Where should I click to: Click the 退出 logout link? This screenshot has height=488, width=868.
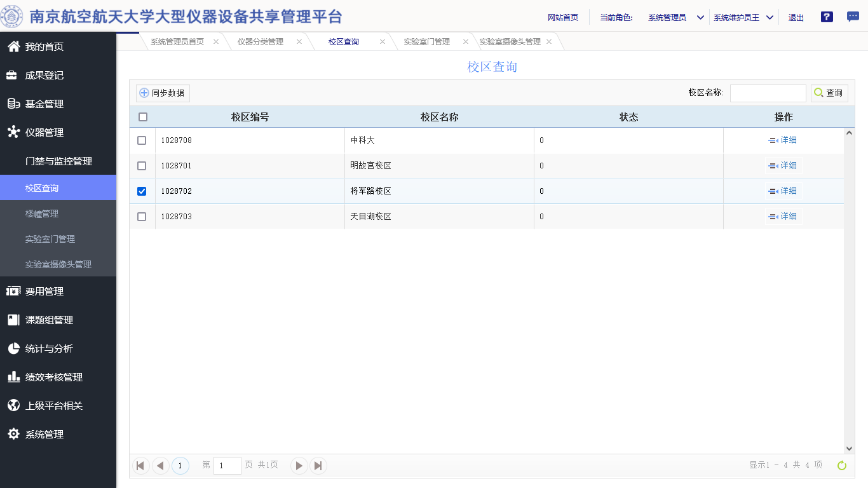tap(796, 18)
